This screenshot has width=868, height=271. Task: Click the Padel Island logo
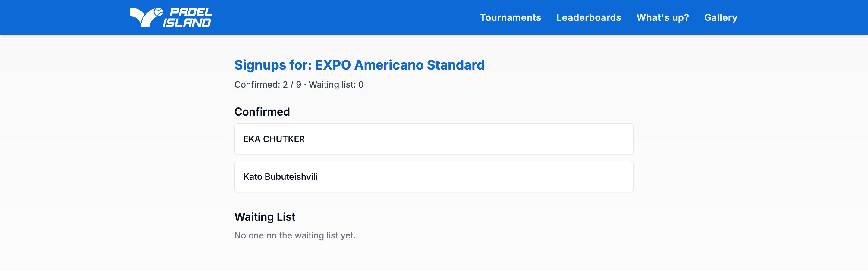point(171,17)
